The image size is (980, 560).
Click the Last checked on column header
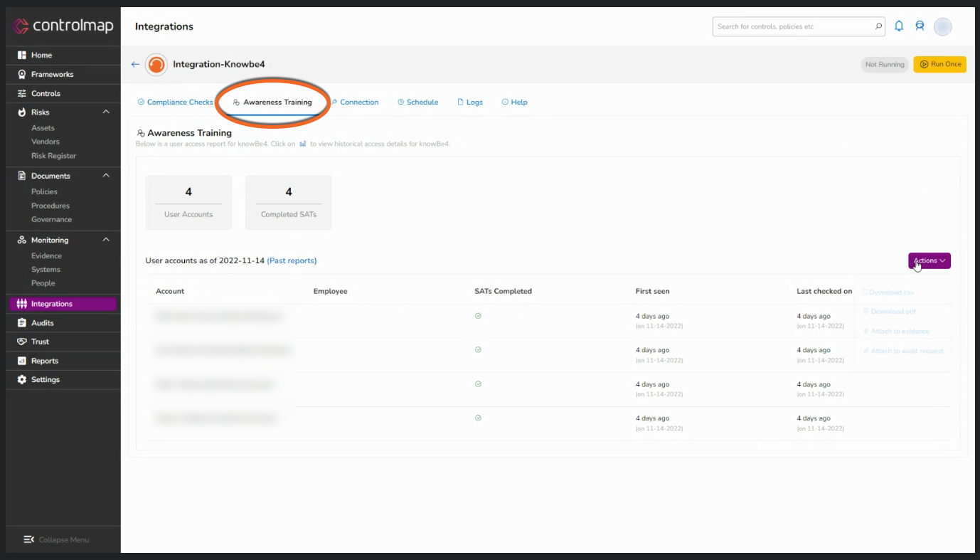tap(824, 291)
